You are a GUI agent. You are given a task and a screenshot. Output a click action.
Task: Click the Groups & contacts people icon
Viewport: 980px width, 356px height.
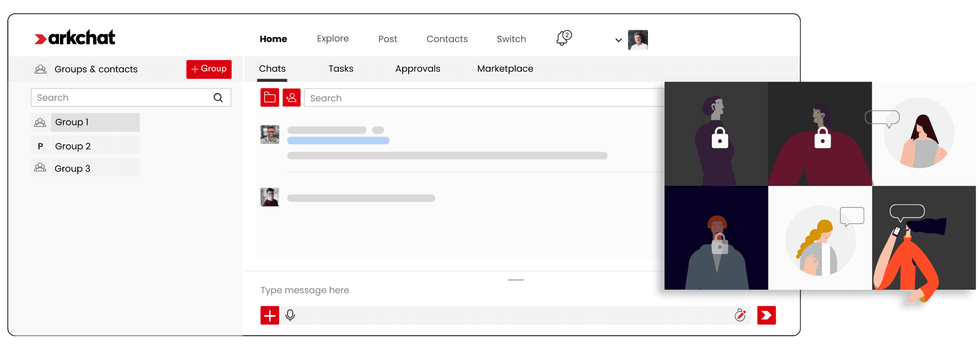[x=40, y=69]
